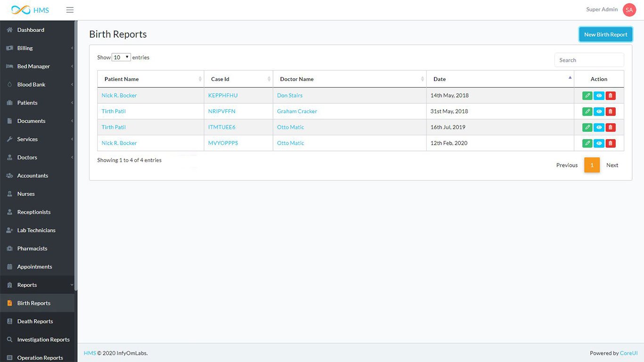Click the red trash icon for MVYOPPPS

coord(611,143)
